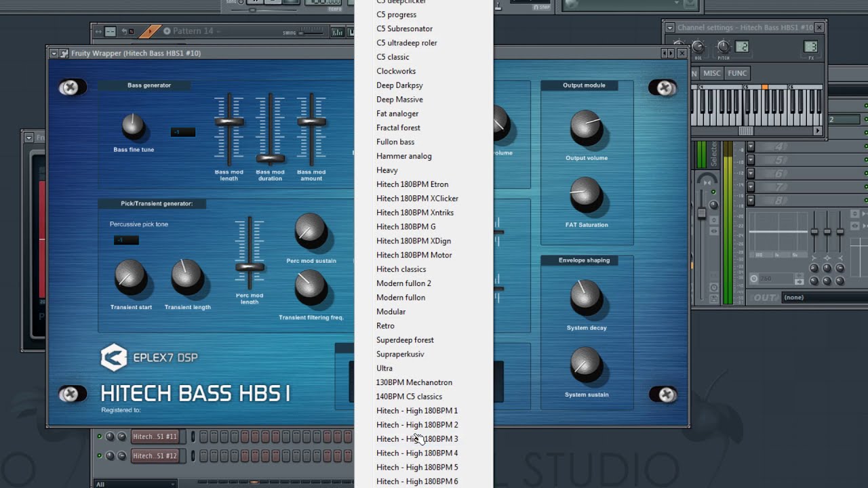Screen dimensions: 868x488
Task: Click piano keyboard scrollbar thumb
Action: pyautogui.click(x=745, y=131)
